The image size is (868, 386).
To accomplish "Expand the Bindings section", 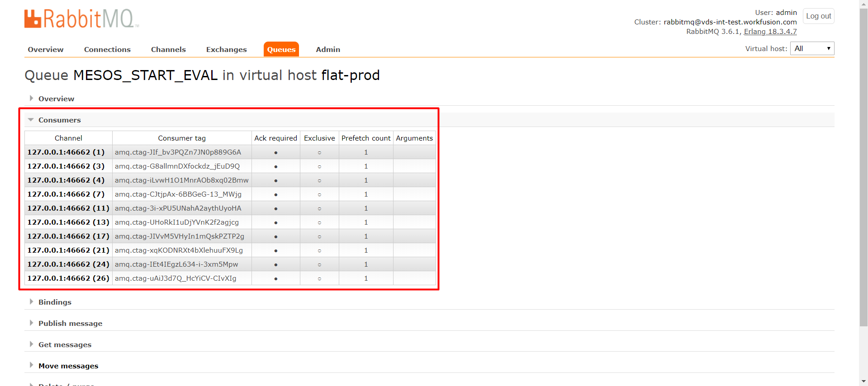I will 55,302.
